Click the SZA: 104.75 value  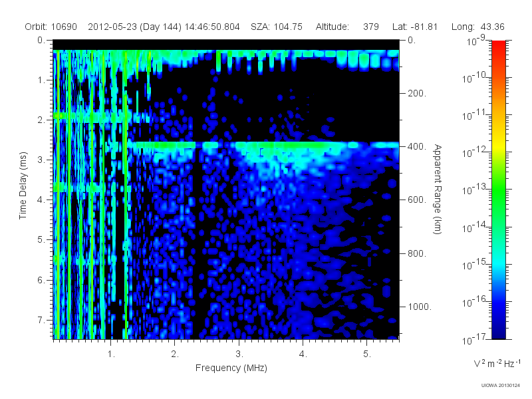point(277,27)
